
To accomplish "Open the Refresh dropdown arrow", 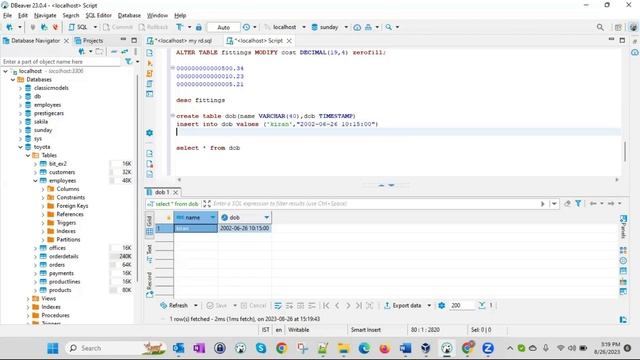I will click(196, 305).
